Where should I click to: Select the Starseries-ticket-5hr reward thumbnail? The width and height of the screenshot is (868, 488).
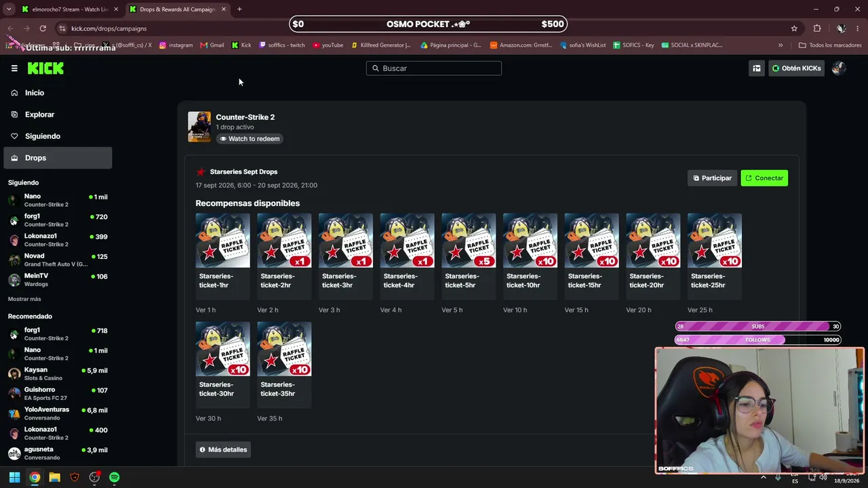pos(469,241)
